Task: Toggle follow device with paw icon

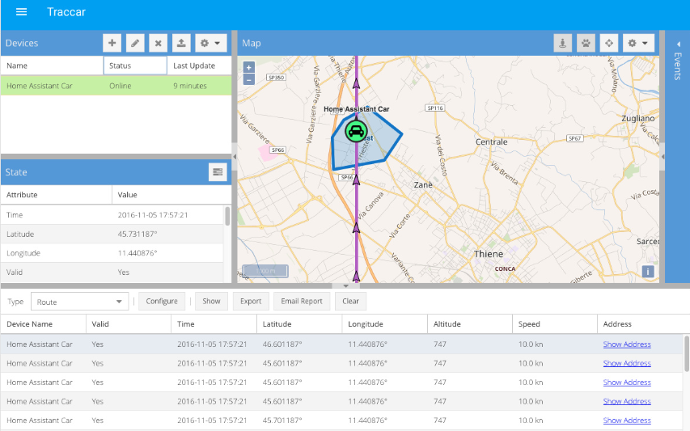Action: coord(585,43)
